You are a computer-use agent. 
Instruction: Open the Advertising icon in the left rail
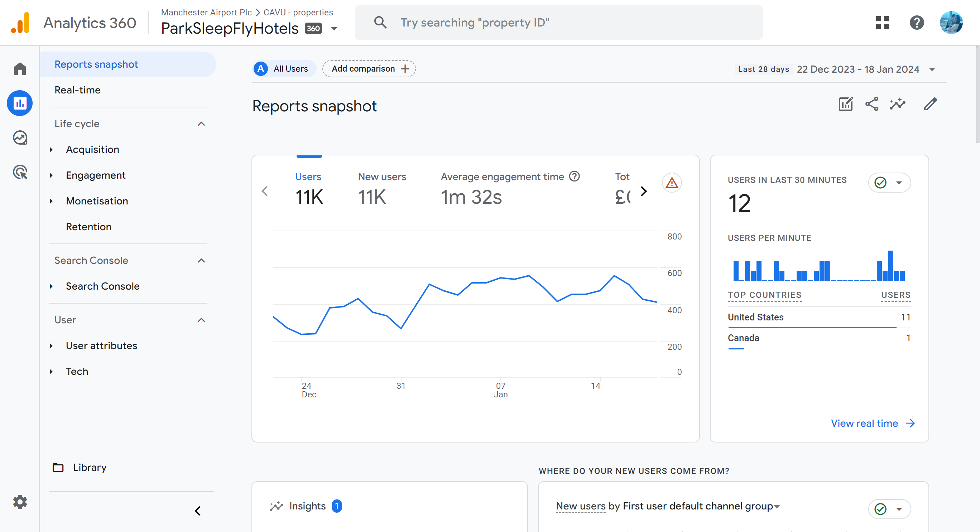pyautogui.click(x=20, y=172)
